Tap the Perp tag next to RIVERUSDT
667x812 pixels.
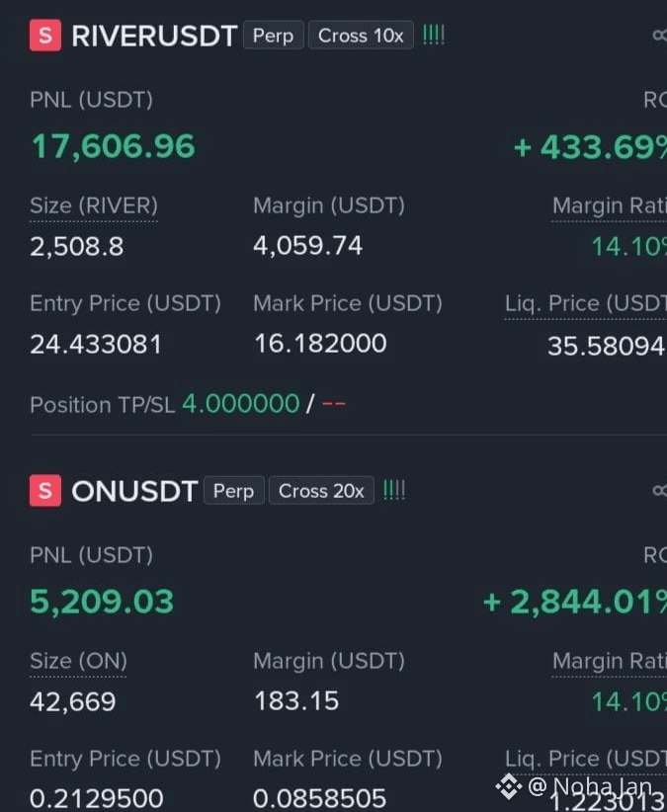pyautogui.click(x=274, y=36)
